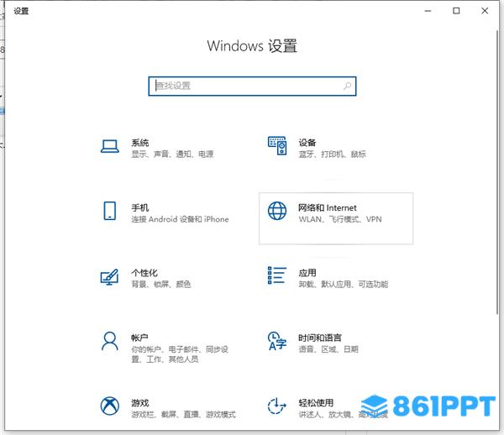Click the 蓝牙、打印机、鼠标 description
Viewport: 504px width, 435px height.
click(333, 155)
